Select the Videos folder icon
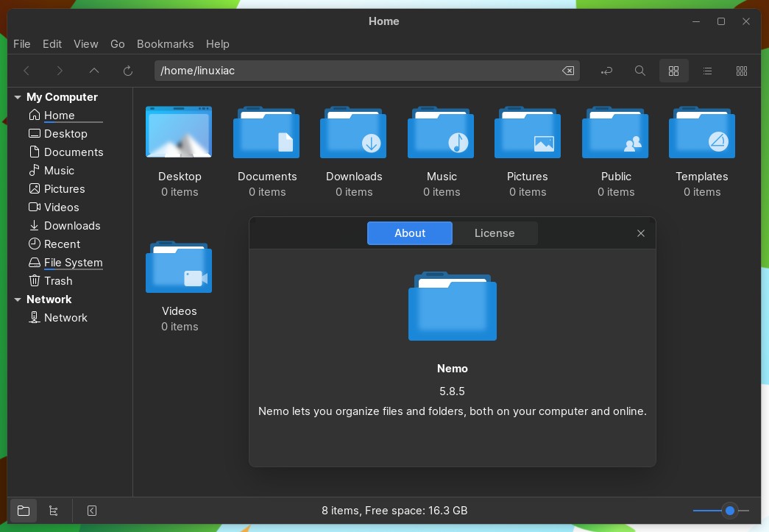 pyautogui.click(x=179, y=267)
